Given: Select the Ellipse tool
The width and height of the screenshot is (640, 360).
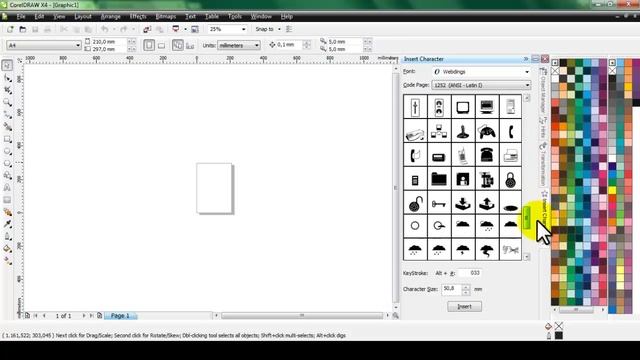Looking at the screenshot, I should click(7, 151).
